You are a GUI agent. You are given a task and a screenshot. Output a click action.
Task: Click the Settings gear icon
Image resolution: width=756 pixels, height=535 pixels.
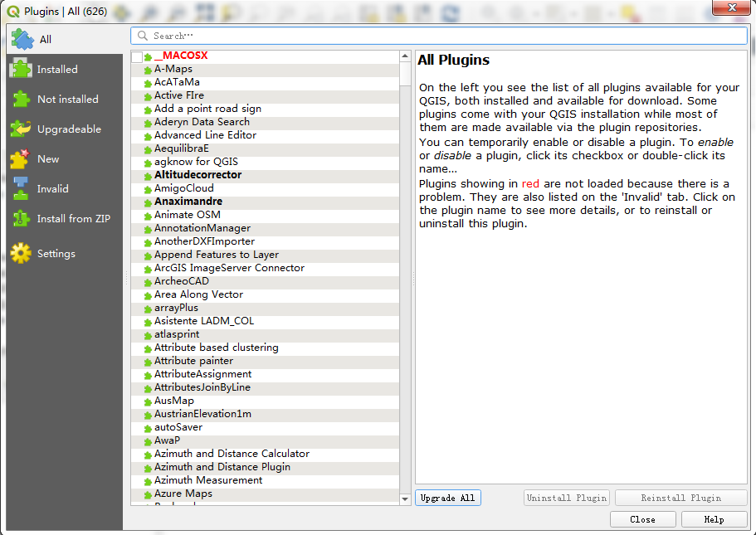coord(21,254)
